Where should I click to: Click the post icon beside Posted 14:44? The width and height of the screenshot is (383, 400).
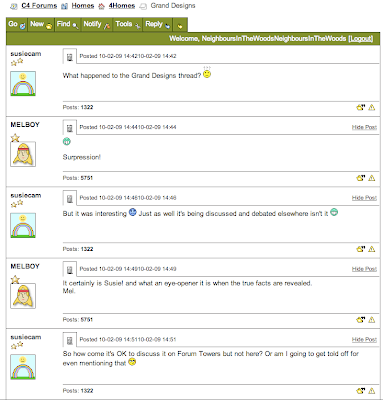(x=70, y=128)
